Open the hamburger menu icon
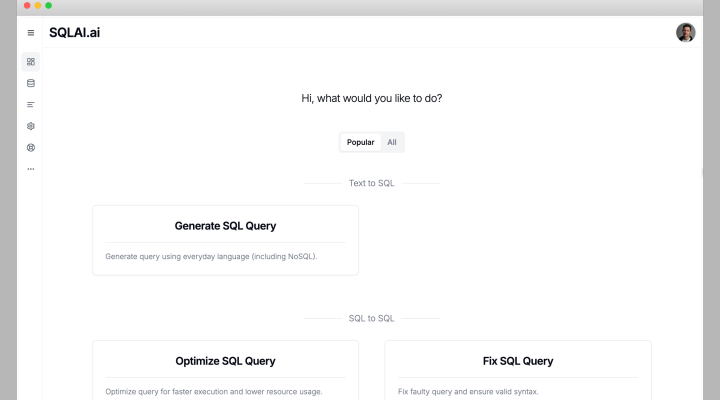Screen dimensions: 720x400 pos(31,33)
